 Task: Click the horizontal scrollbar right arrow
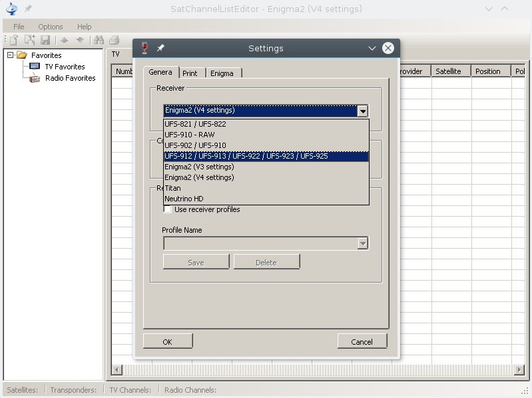coord(519,369)
